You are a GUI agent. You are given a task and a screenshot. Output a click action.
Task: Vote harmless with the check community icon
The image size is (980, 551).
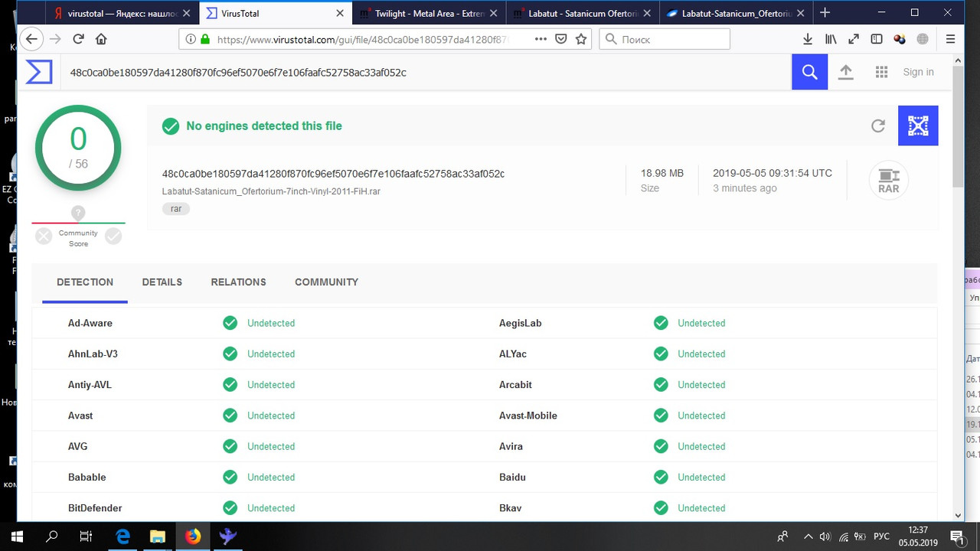point(113,236)
